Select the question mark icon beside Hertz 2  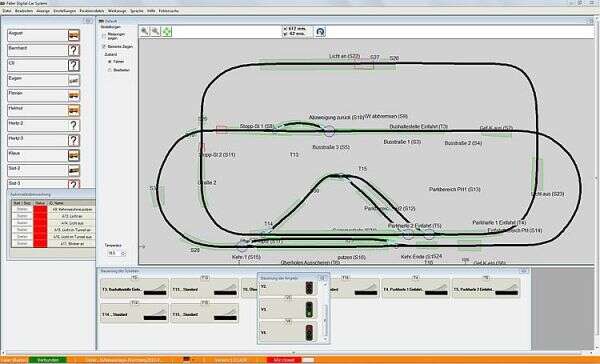point(74,125)
